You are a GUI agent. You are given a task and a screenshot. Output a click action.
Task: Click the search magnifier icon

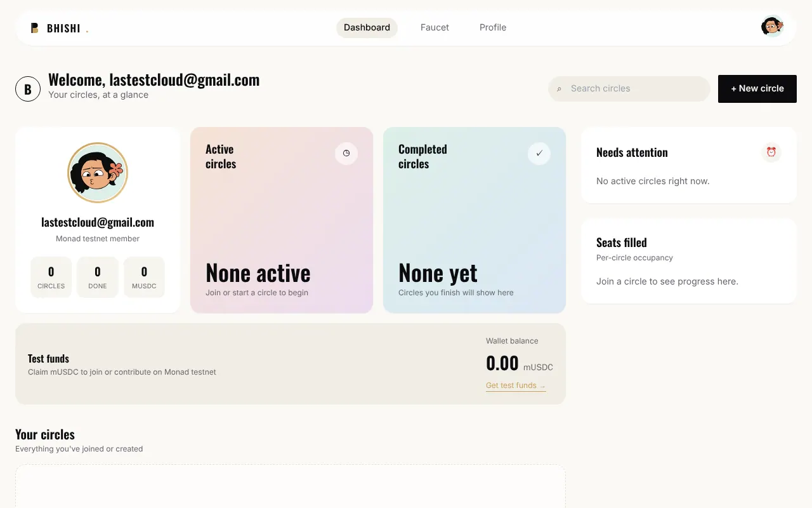(x=559, y=89)
